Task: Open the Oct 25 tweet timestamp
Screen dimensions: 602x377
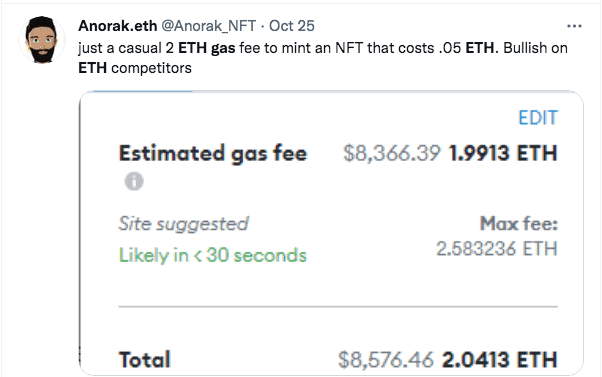Action: [292, 26]
